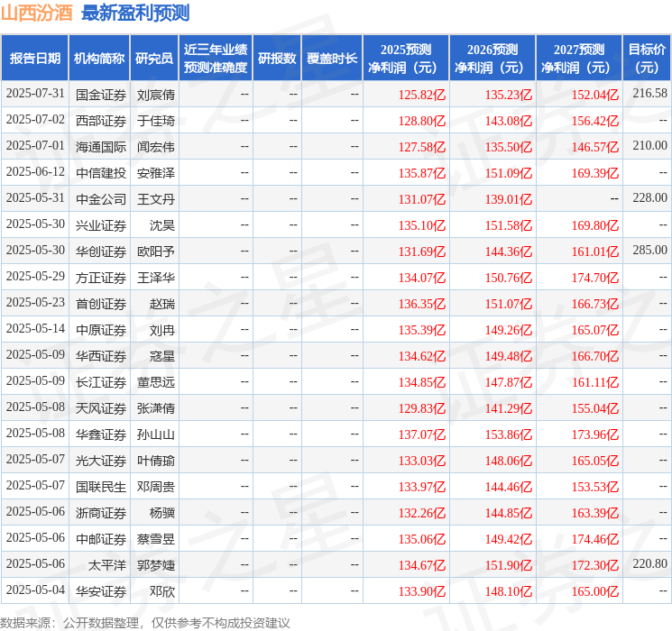Click the 169.39亿 profit value
The width and height of the screenshot is (672, 631).
pos(595,173)
